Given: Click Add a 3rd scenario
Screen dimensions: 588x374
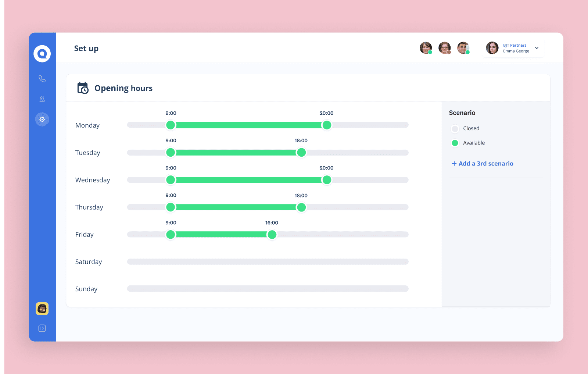Looking at the screenshot, I should [x=482, y=163].
